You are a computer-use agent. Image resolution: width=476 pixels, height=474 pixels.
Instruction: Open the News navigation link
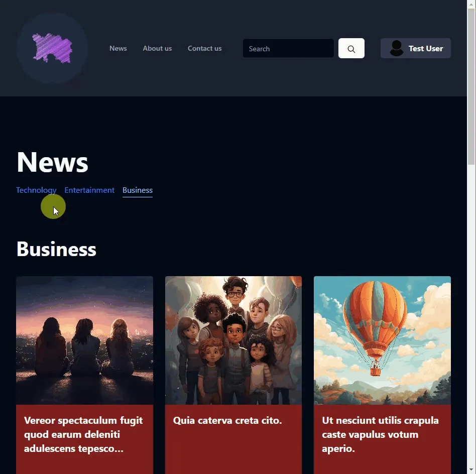[x=118, y=48]
